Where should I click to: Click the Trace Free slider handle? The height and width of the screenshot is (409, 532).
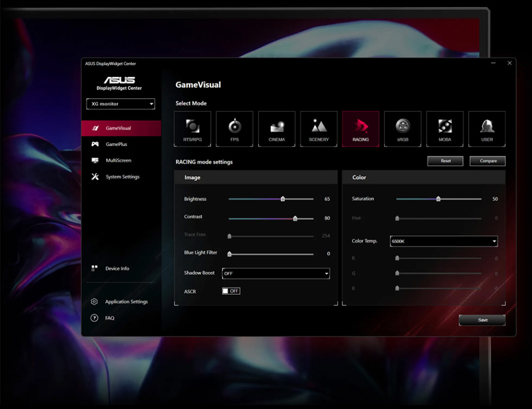point(229,236)
